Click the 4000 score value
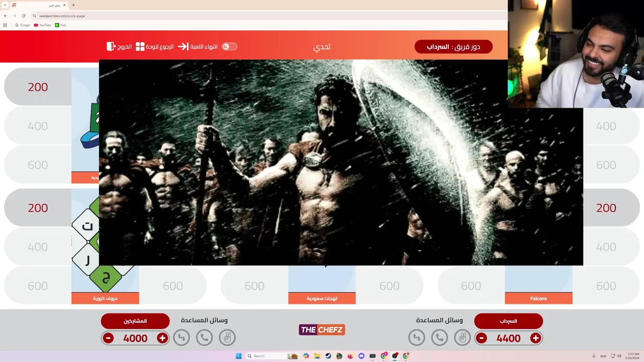The height and width of the screenshot is (362, 644). (135, 338)
